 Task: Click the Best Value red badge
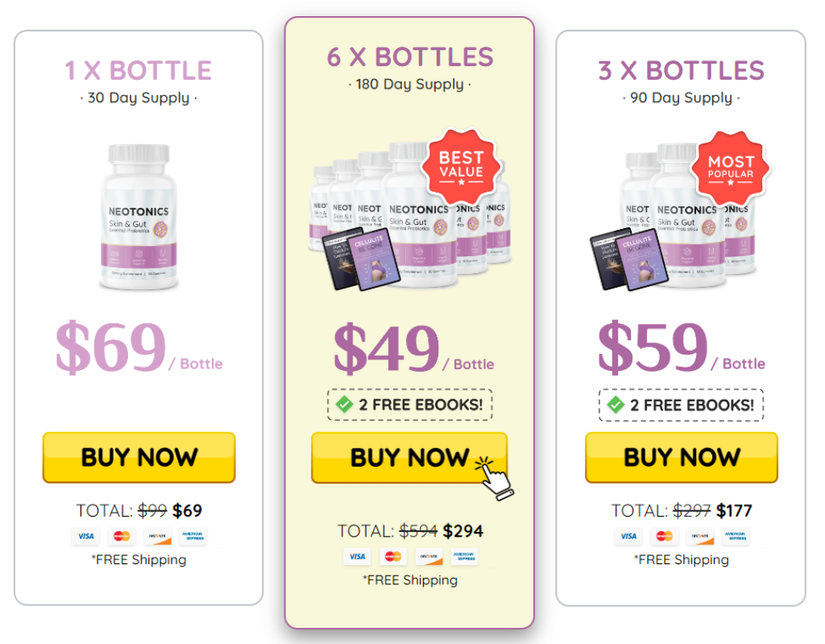462,167
